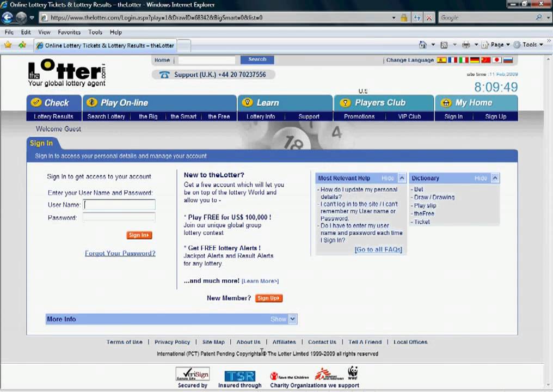Click the red Stop loading icon

click(x=429, y=17)
